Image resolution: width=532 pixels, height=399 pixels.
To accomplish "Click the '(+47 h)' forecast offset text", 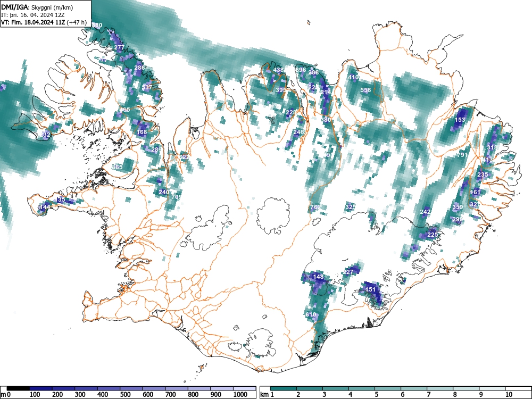I will 77,23.
